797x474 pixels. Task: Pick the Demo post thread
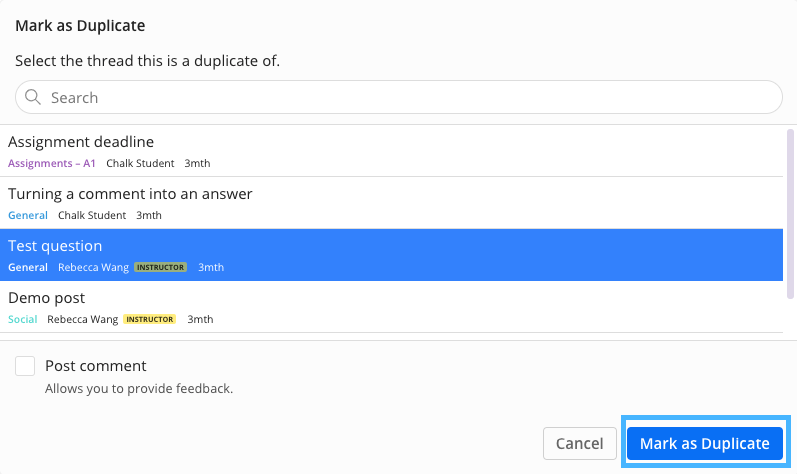47,298
